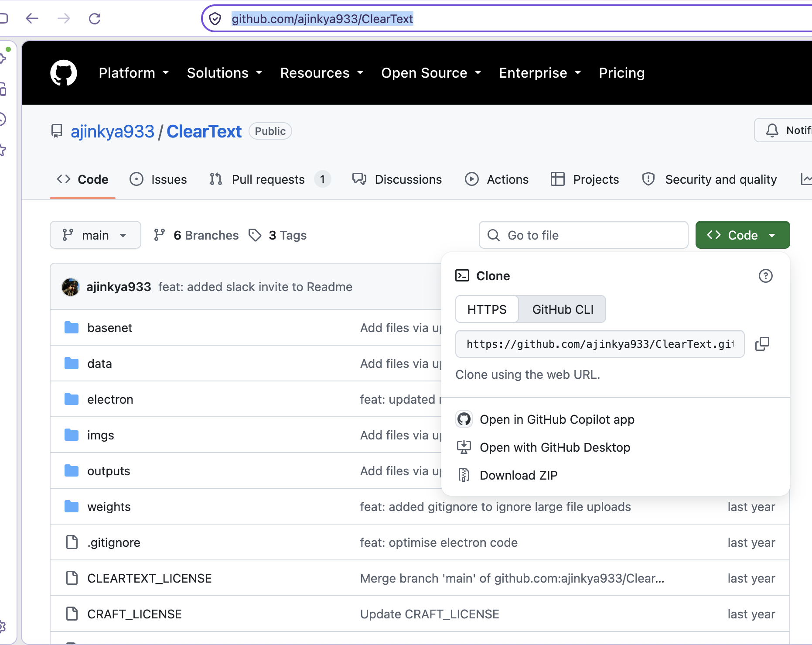812x645 pixels.
Task: Open the ClearText repository link
Action: pos(204,131)
